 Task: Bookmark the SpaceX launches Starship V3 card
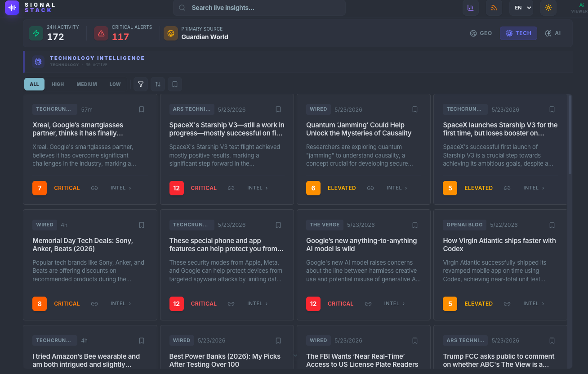coord(552,109)
